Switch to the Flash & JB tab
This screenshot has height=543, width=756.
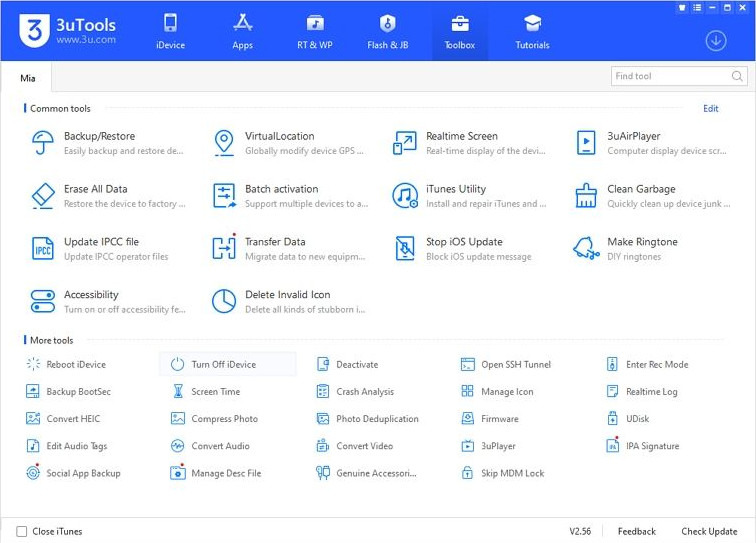coord(387,31)
